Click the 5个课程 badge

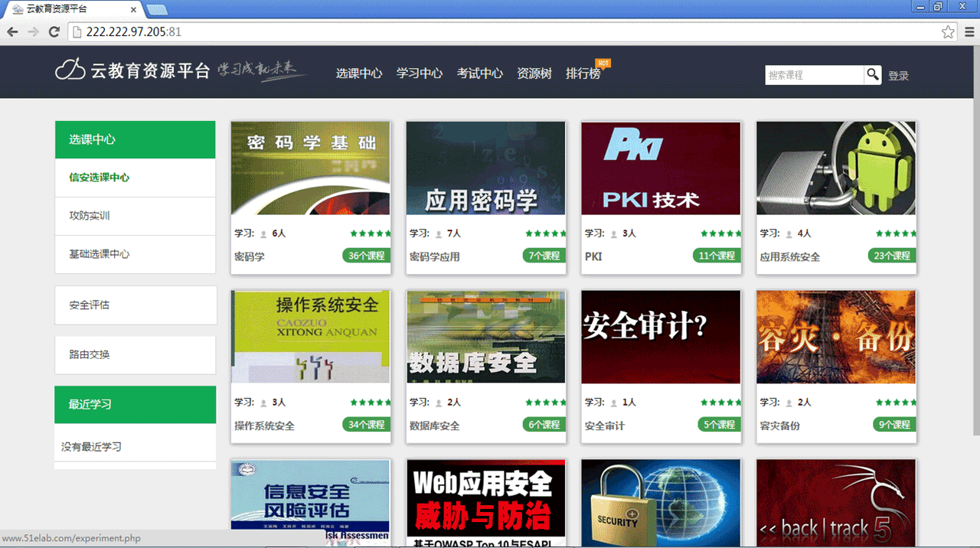[720, 425]
